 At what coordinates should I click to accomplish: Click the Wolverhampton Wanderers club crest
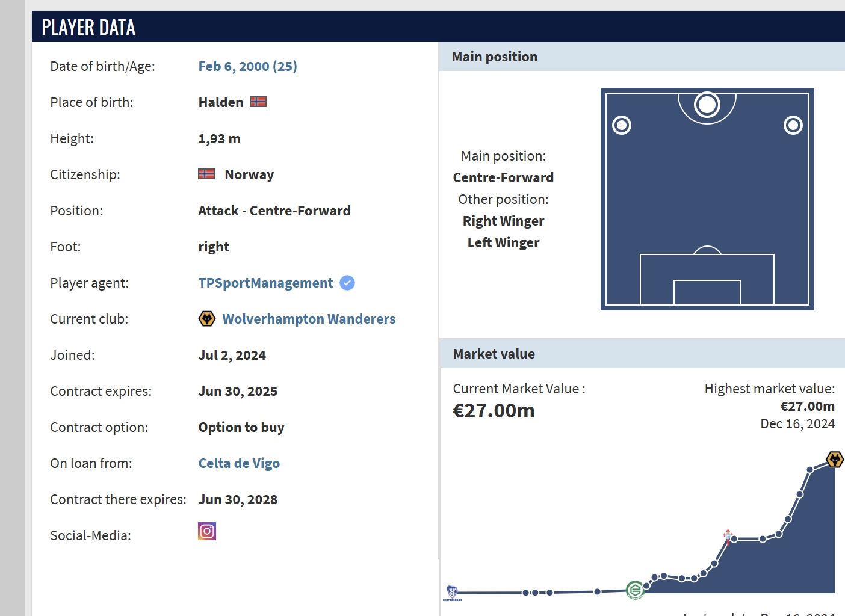207,319
